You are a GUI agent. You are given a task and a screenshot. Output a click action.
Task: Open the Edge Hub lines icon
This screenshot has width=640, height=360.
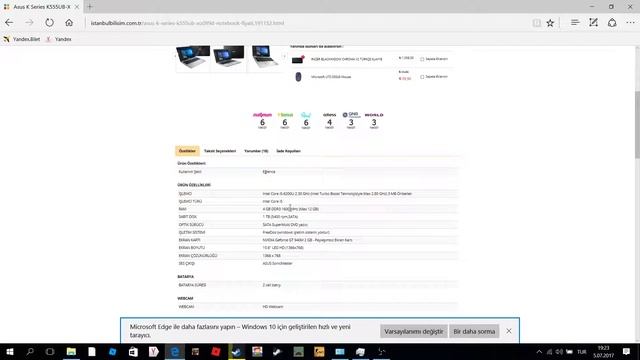coord(575,23)
